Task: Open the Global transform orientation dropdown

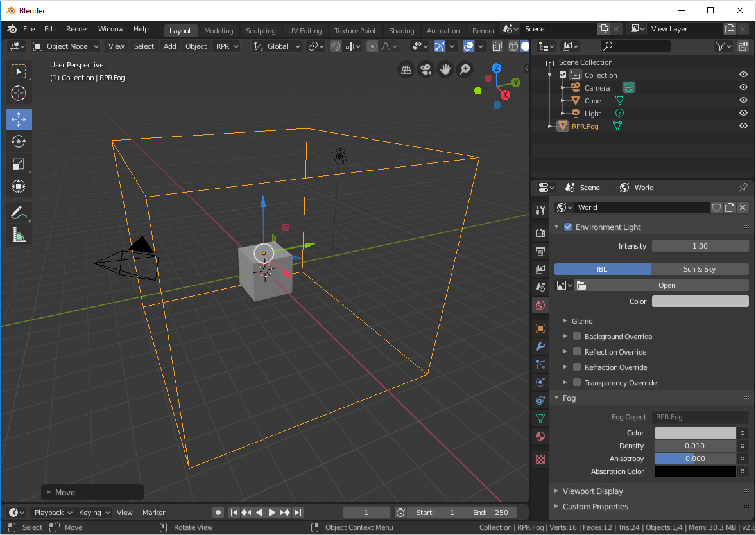Action: coord(277,46)
